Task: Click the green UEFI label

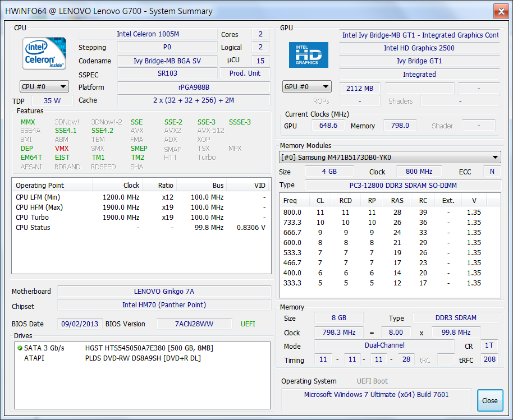Action: coord(248,324)
